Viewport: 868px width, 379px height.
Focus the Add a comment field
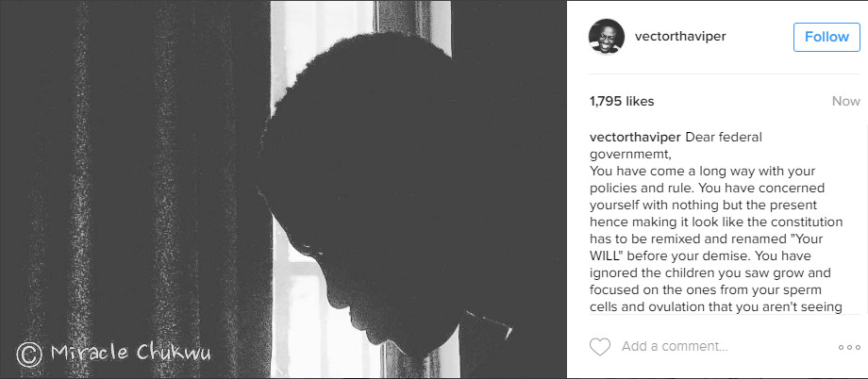pyautogui.click(x=675, y=347)
